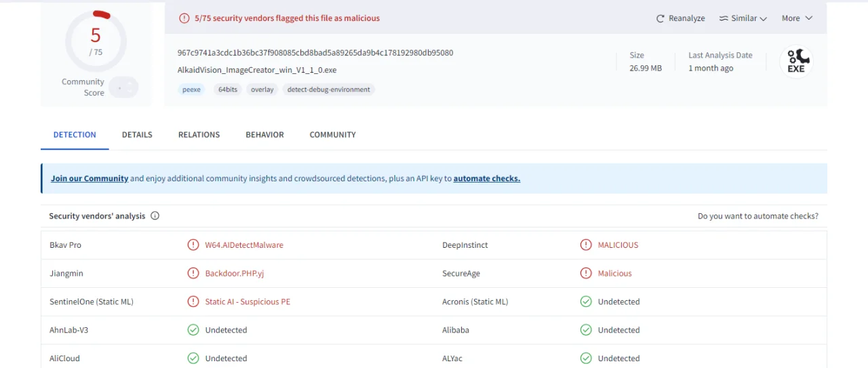
Task: Go to the COMMUNITY tab
Action: (332, 134)
